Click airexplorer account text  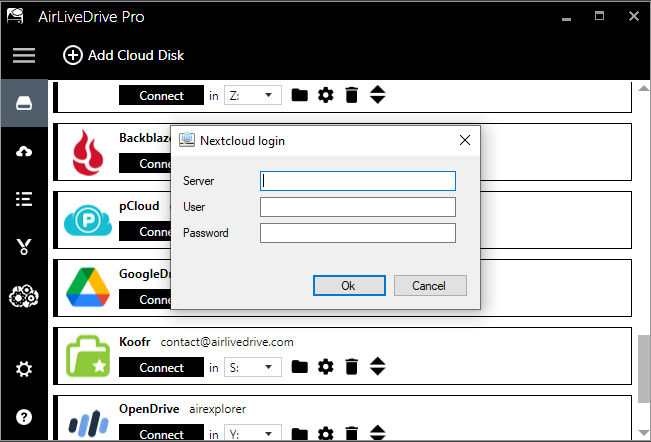click(x=218, y=409)
